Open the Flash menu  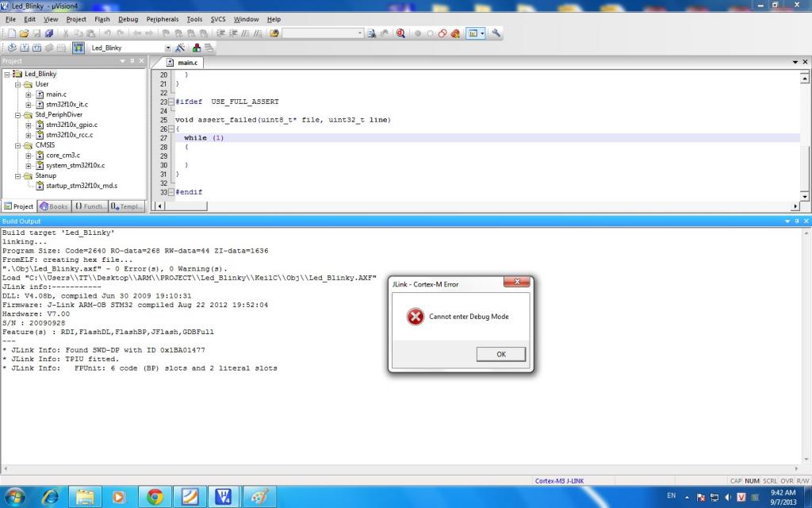point(102,19)
